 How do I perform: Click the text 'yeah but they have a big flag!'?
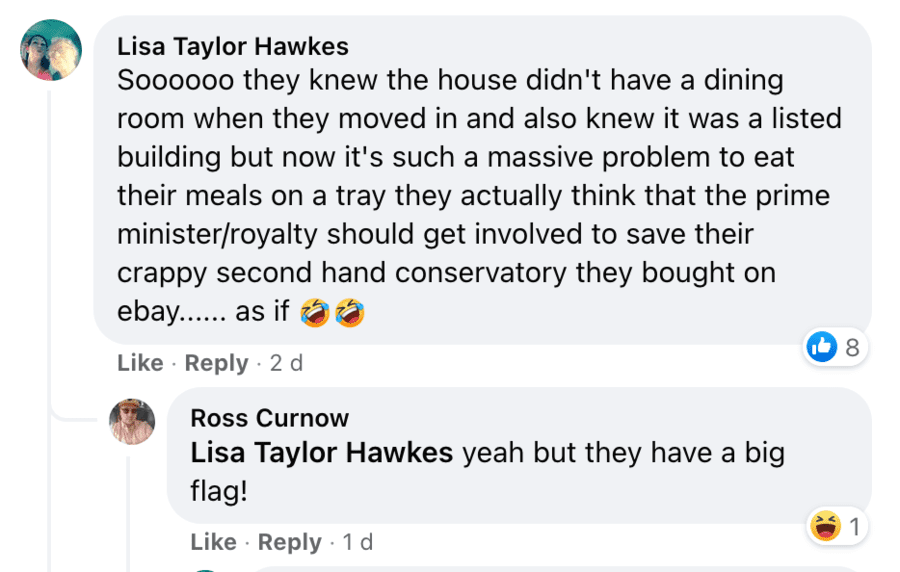(624, 453)
